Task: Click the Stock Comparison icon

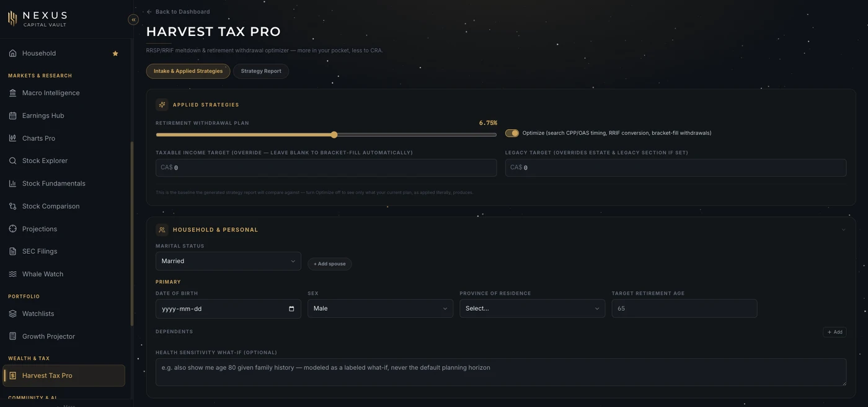Action: pyautogui.click(x=12, y=206)
